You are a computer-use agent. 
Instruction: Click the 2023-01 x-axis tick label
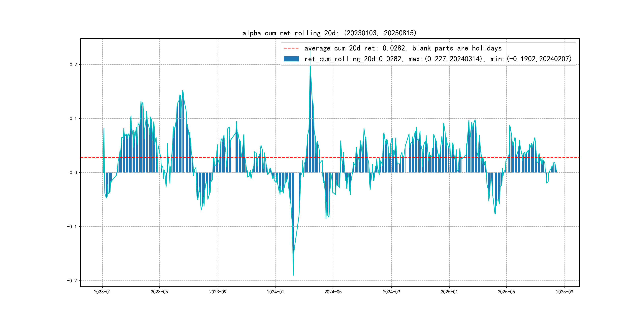point(102,292)
